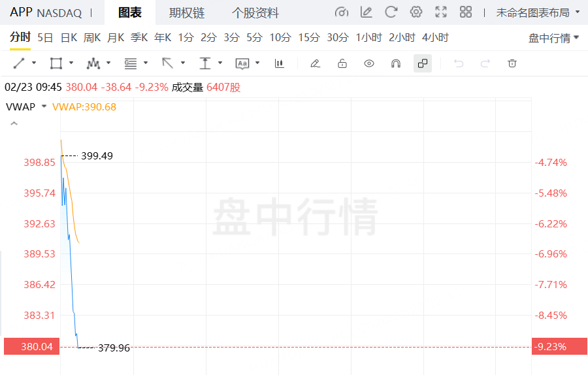Select the 3分 timeframe
The width and height of the screenshot is (588, 375).
tap(232, 37)
